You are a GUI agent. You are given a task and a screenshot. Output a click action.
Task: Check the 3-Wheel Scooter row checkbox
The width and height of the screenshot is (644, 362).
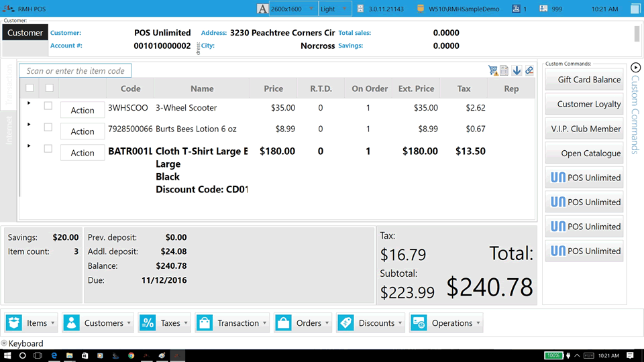pos(48,106)
